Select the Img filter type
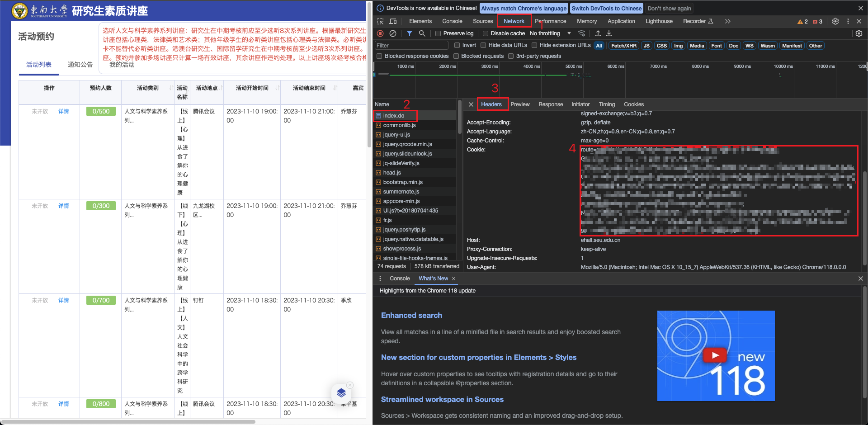Viewport: 868px width, 425px height. [x=678, y=46]
